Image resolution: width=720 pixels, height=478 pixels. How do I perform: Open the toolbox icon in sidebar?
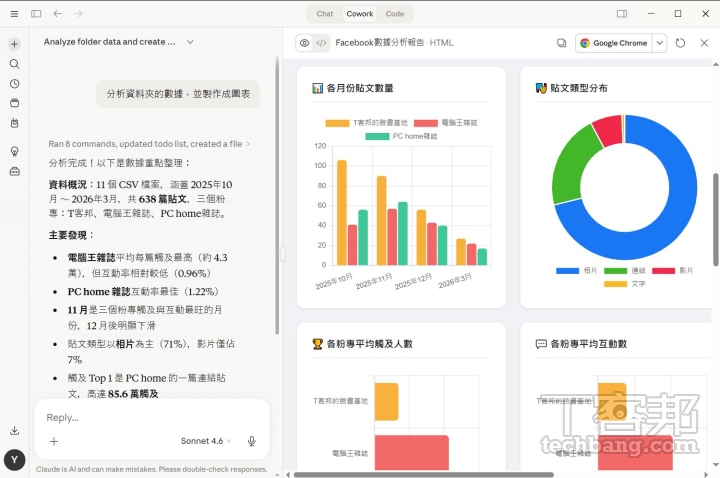[14, 171]
